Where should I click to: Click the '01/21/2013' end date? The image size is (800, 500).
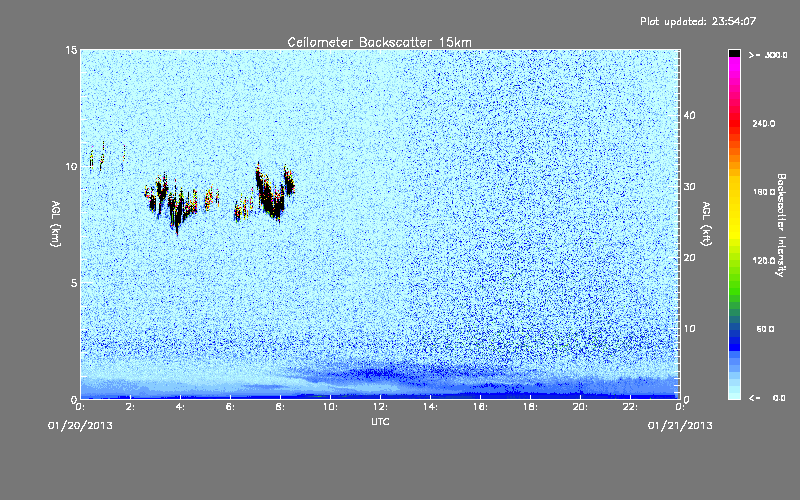[x=680, y=426]
